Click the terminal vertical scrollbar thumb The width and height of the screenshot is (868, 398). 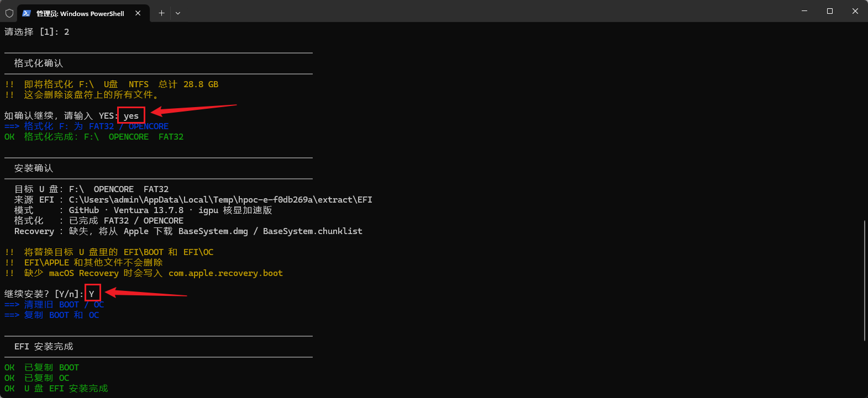tap(865, 280)
